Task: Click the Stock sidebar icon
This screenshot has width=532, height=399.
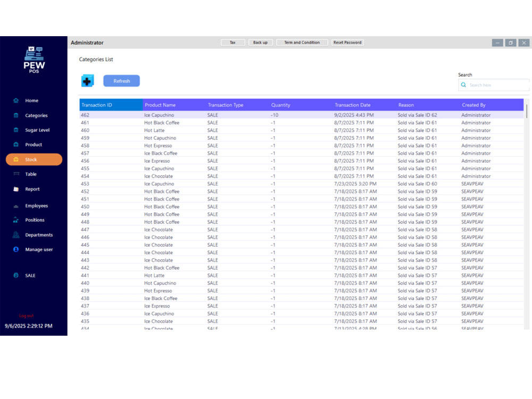Action: pyautogui.click(x=16, y=160)
